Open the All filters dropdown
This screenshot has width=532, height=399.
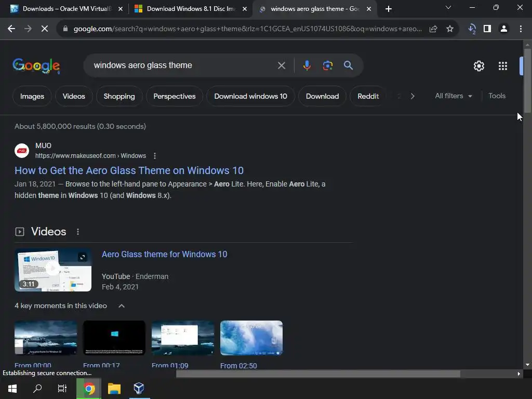point(453,96)
